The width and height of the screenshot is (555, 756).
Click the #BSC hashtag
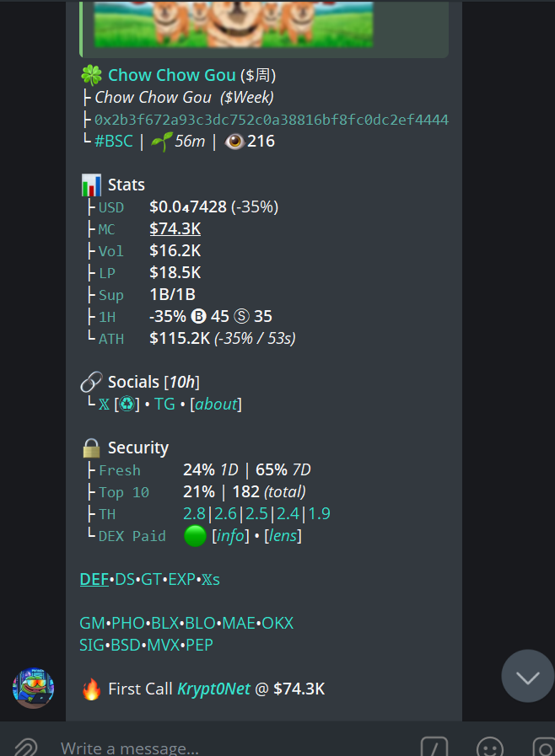tap(113, 141)
